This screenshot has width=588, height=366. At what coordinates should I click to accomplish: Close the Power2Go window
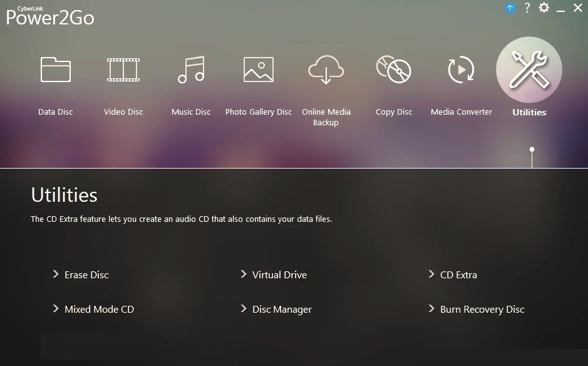(578, 8)
